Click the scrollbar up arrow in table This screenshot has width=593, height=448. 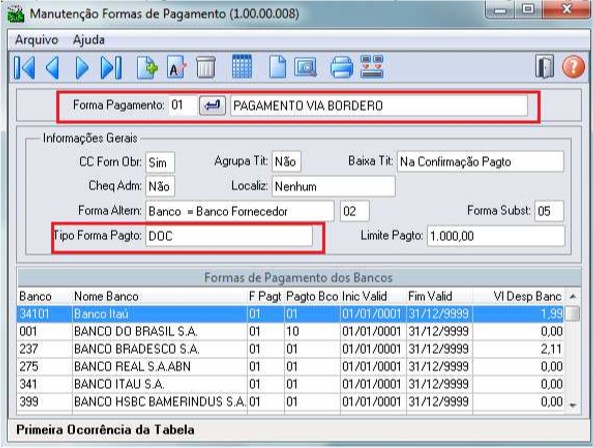point(573,296)
